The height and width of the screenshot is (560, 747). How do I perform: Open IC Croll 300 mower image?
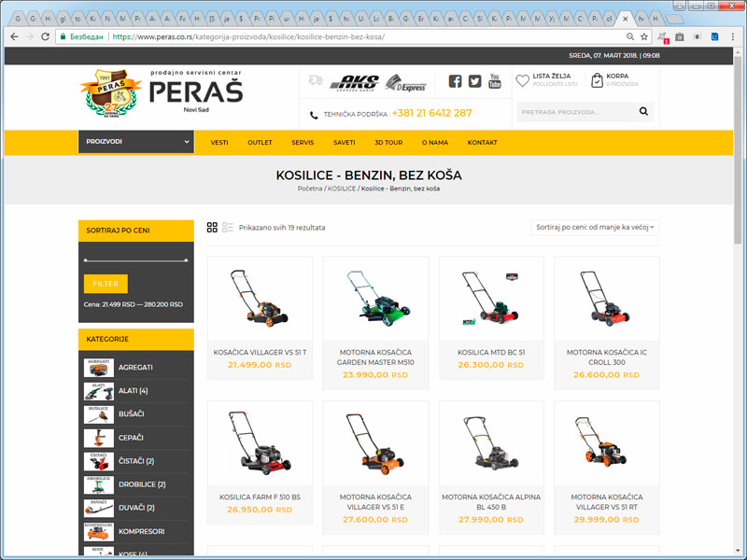click(x=607, y=298)
